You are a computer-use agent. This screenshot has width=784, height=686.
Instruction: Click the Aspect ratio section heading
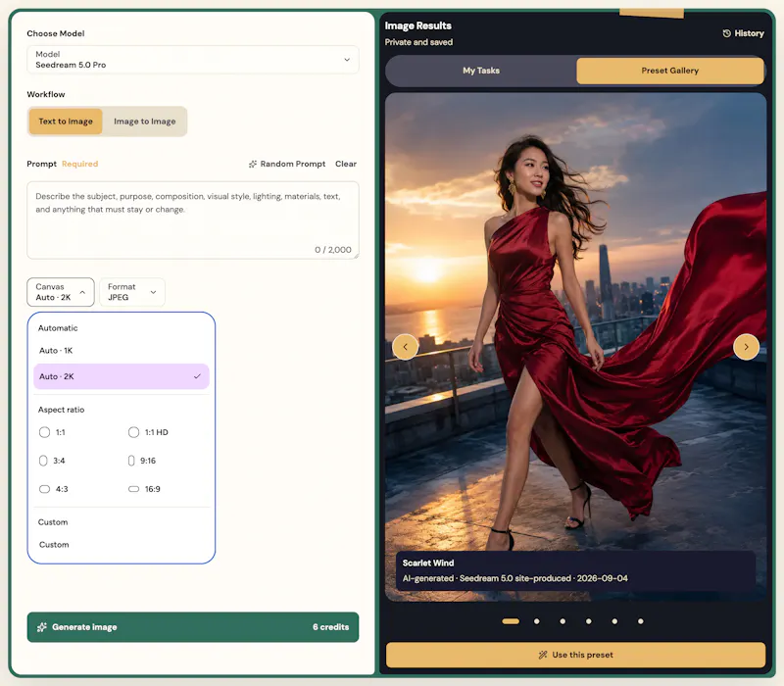(61, 410)
